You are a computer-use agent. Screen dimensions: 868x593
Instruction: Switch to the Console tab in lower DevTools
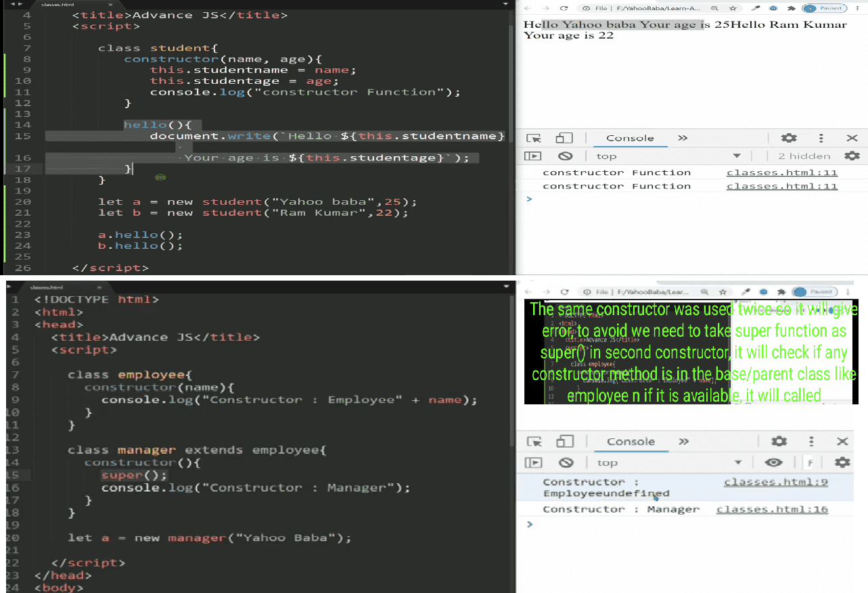pyautogui.click(x=631, y=442)
